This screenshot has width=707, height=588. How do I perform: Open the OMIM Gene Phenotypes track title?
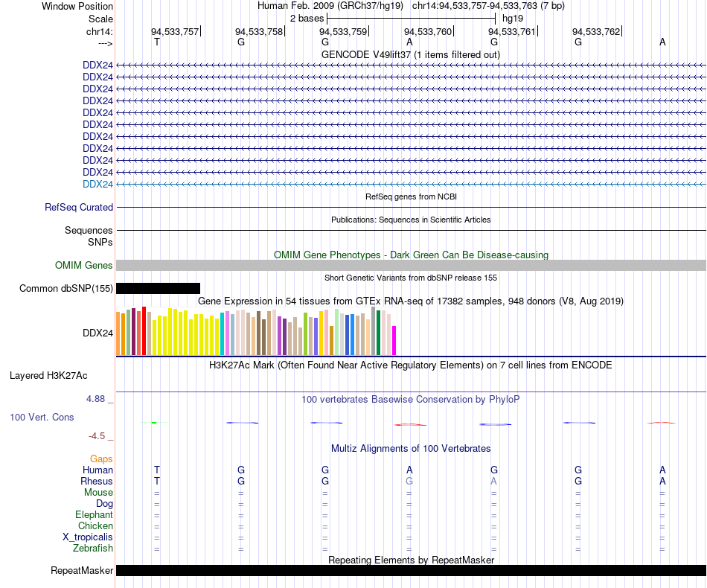411,255
